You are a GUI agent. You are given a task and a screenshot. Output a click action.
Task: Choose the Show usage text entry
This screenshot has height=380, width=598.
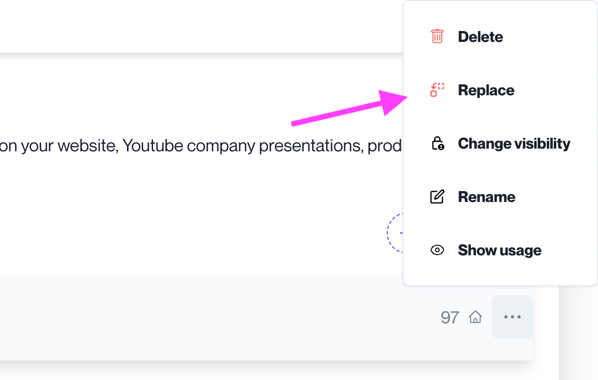499,250
